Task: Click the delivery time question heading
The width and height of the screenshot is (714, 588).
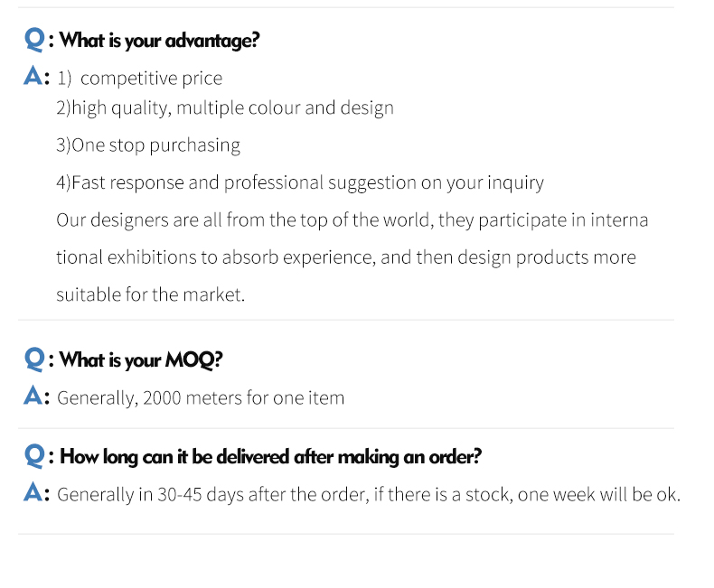Action: pos(270,456)
